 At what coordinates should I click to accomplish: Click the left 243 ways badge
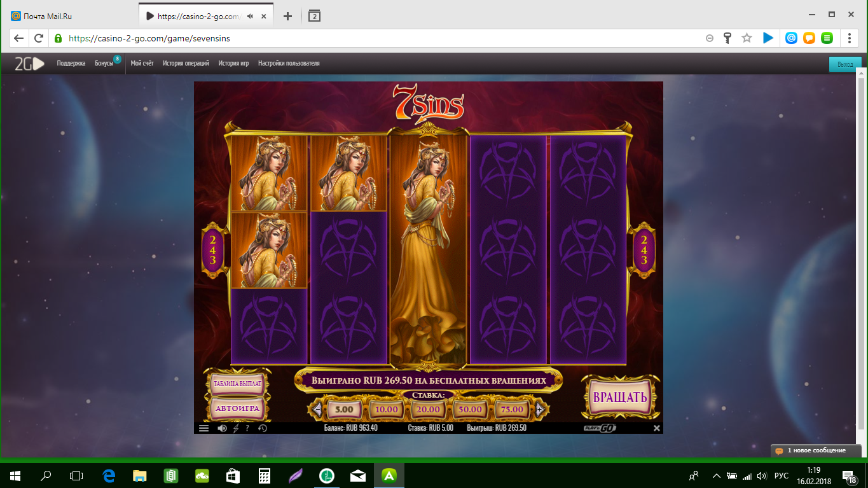pyautogui.click(x=212, y=250)
